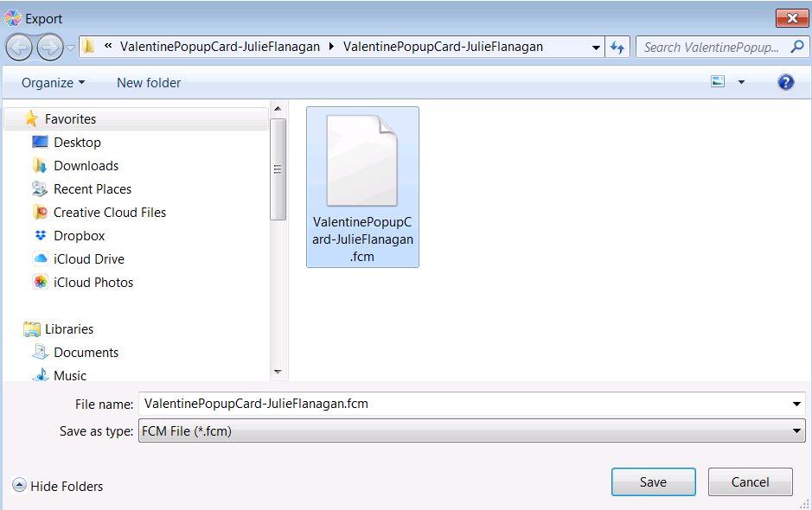
Task: Open the Help question mark icon
Action: coord(784,82)
